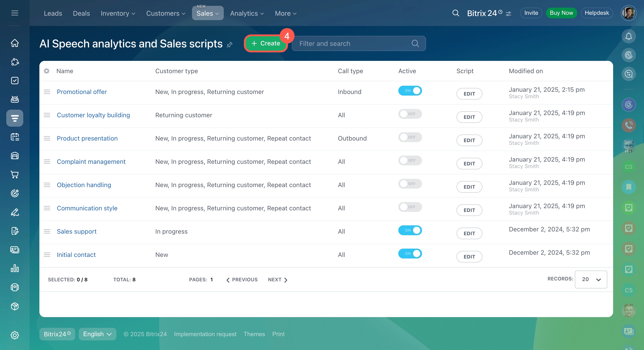644x350 pixels.
Task: Click the telephony phone icon on right
Action: pyautogui.click(x=629, y=125)
